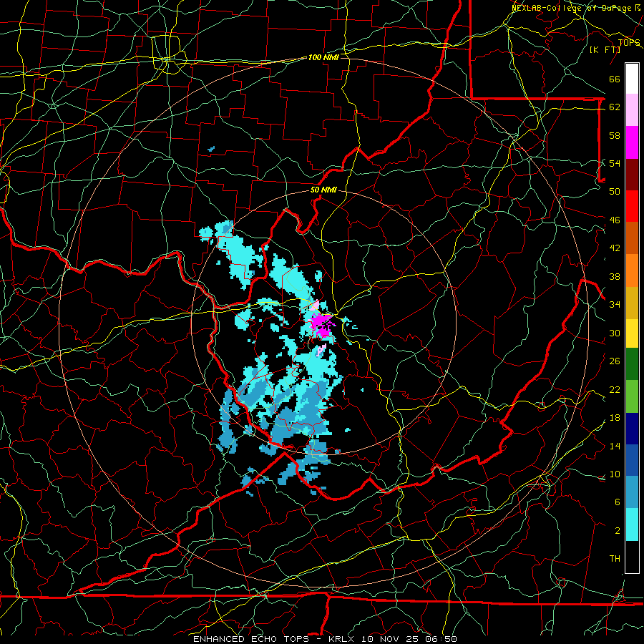Viewport: 644px width, 644px height.
Task: Click the 34 legend value
Action: pyautogui.click(x=615, y=304)
